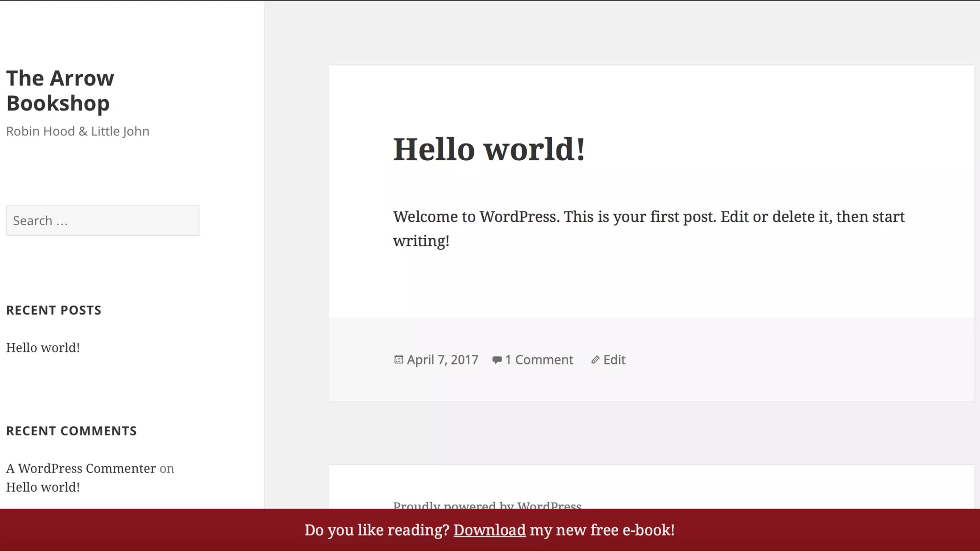
Task: Click the calendar icon before the post date
Action: coord(398,359)
